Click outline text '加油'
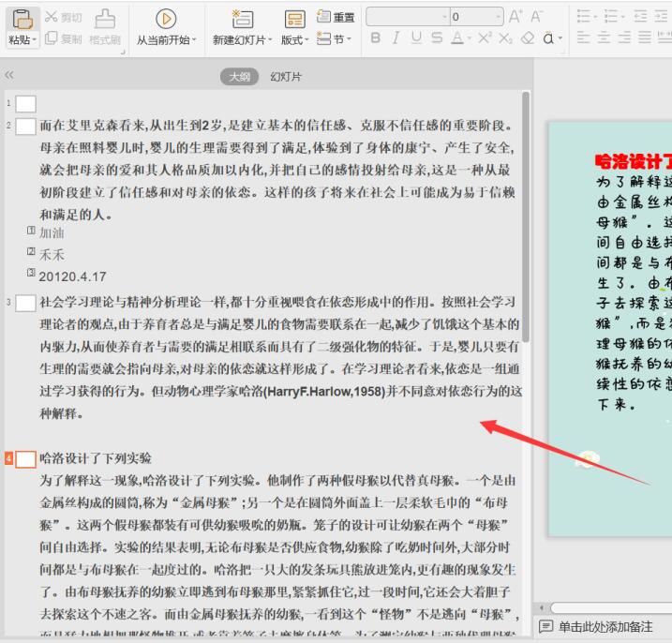 [52, 233]
